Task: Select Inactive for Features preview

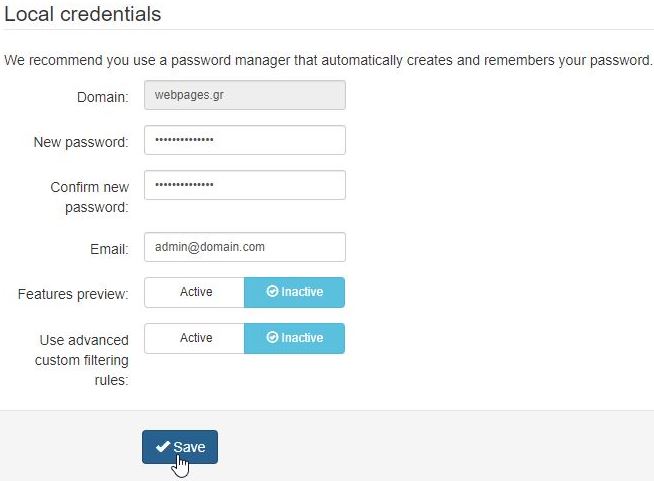Action: click(x=295, y=292)
